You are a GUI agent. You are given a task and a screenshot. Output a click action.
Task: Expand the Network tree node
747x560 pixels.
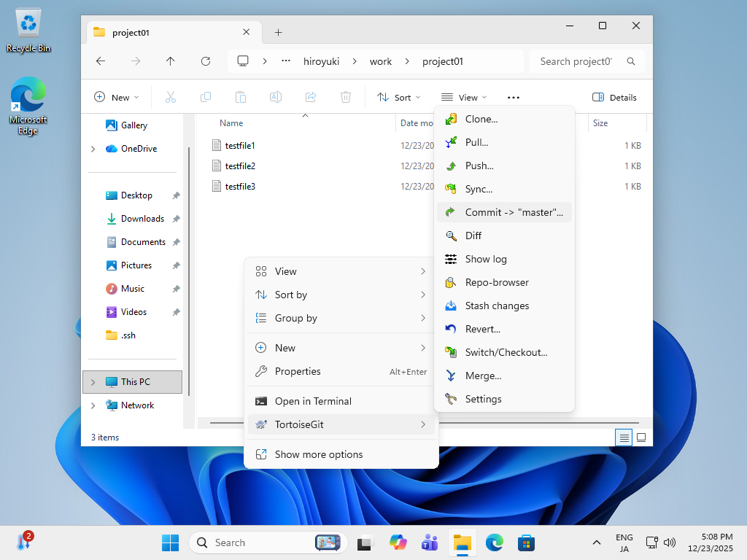pyautogui.click(x=93, y=405)
